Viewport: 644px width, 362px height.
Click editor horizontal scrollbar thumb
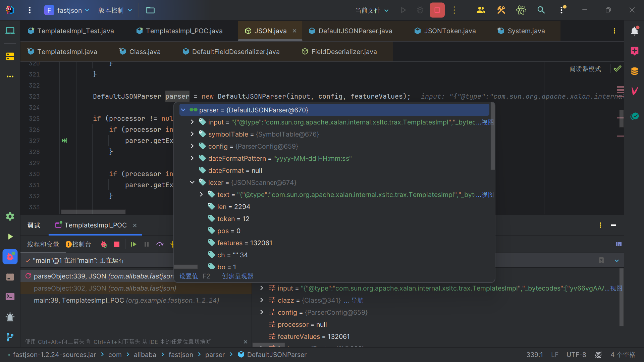(93, 212)
